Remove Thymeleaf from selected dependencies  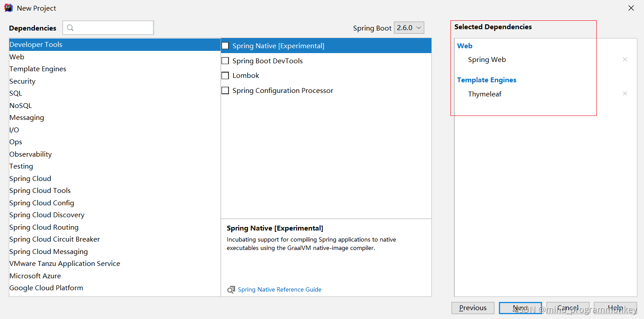[625, 93]
